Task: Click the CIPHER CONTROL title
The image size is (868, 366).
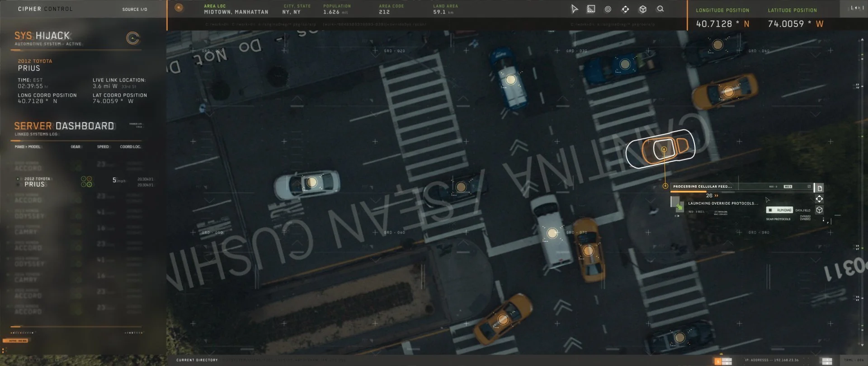Action: pyautogui.click(x=45, y=9)
